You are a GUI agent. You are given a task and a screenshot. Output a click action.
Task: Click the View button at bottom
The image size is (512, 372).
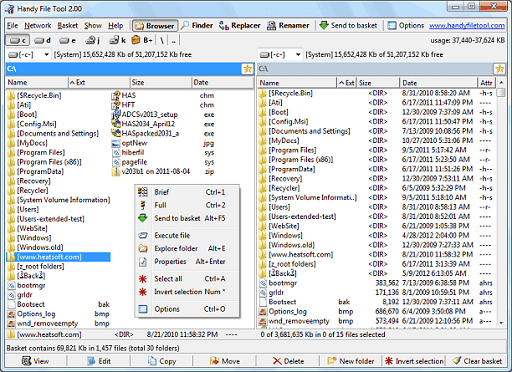tap(36, 361)
